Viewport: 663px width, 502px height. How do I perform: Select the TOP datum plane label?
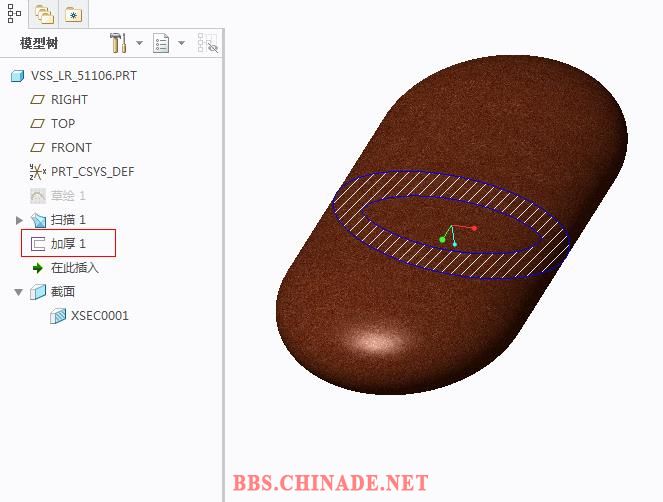[63, 123]
